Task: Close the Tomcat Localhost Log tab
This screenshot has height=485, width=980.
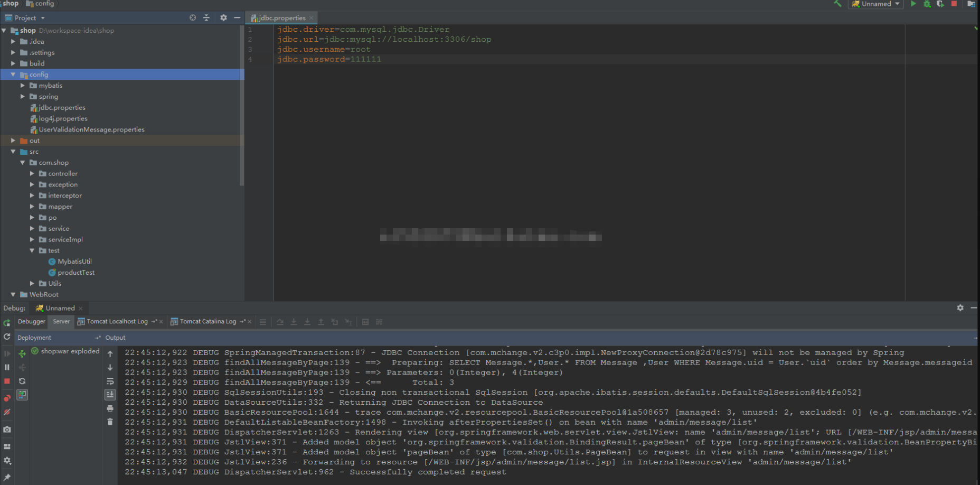Action: pyautogui.click(x=161, y=322)
